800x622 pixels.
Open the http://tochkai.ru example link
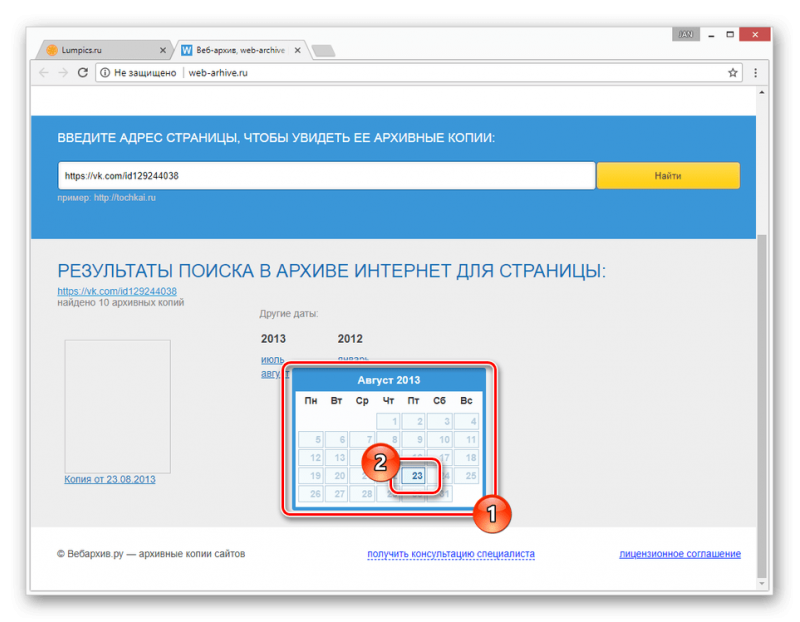point(124,197)
